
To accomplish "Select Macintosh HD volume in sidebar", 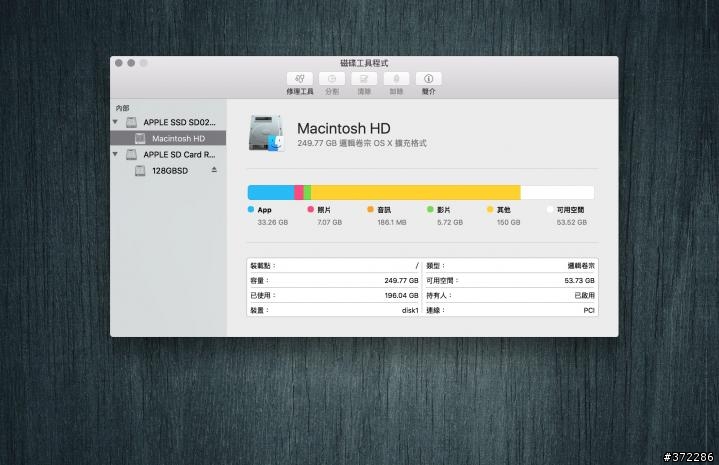I will click(168, 138).
